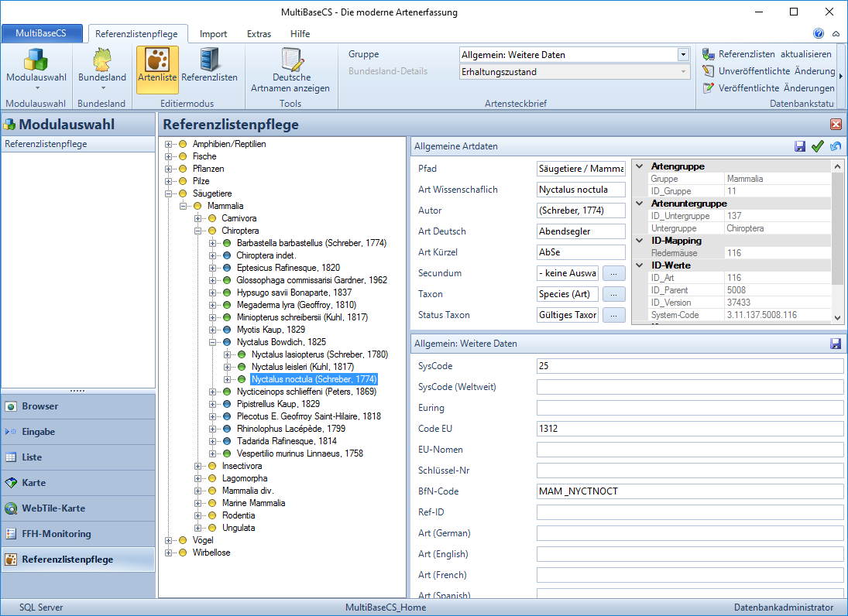This screenshot has height=616, width=848.
Task: Open the MultiBaseCS application tab
Action: (42, 33)
